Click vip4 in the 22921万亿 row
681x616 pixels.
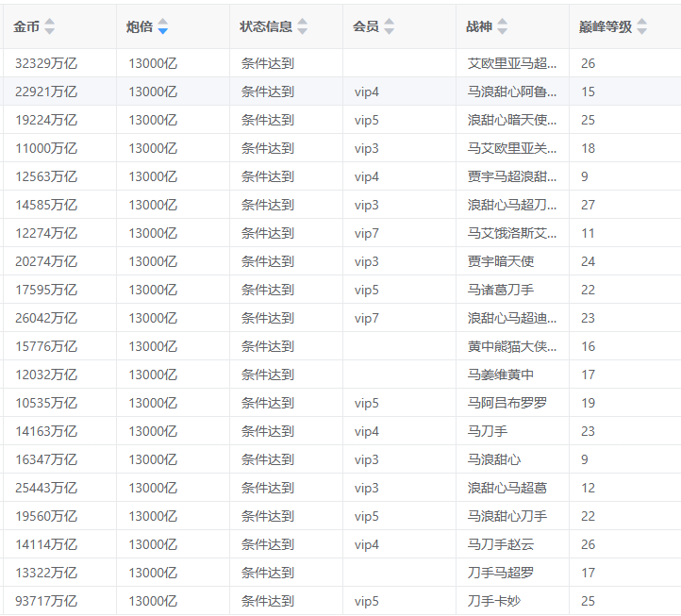(367, 92)
